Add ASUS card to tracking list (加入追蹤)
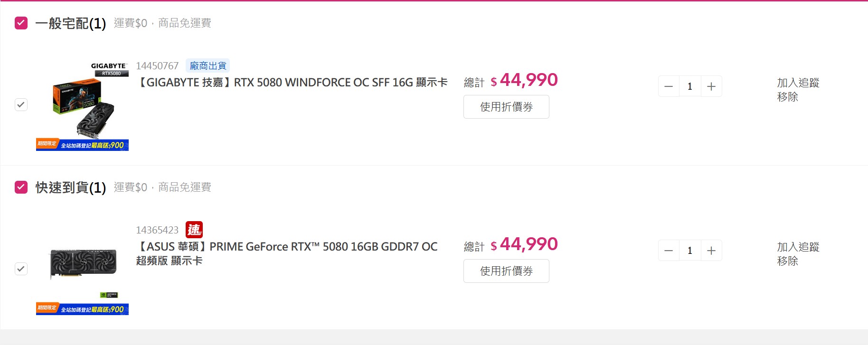Screen dimensions: 868x345 point(798,247)
